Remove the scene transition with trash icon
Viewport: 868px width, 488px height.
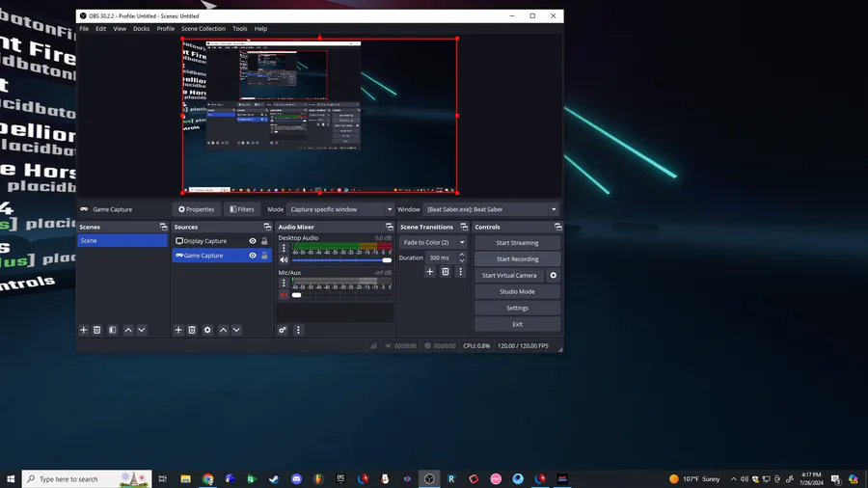click(x=445, y=272)
